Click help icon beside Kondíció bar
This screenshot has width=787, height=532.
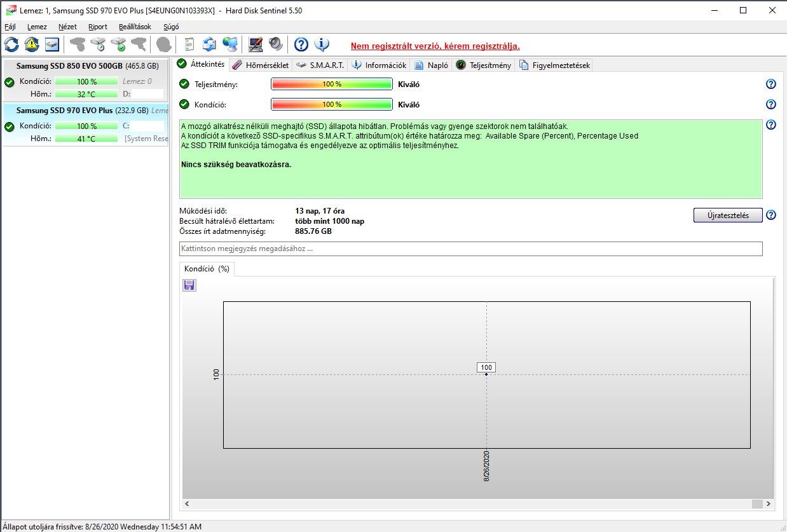point(771,104)
